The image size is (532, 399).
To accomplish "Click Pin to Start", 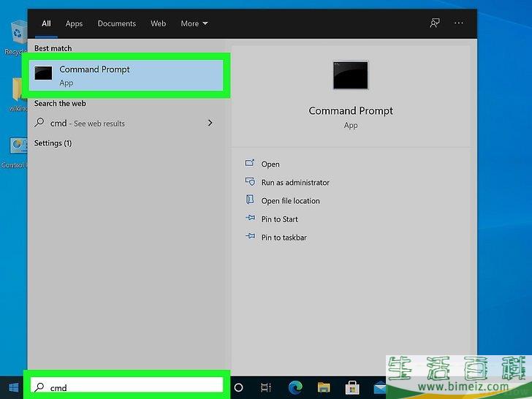I will pos(280,219).
